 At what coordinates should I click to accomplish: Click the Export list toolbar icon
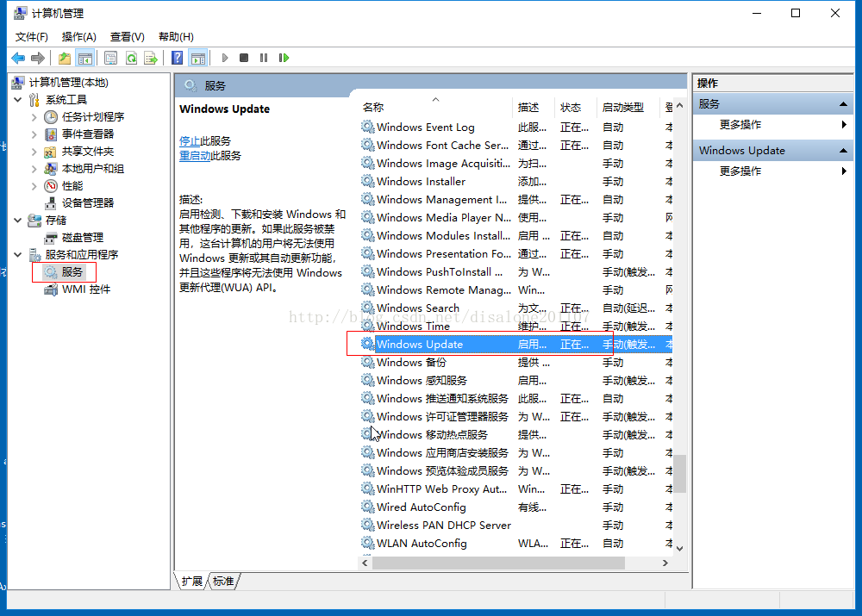click(151, 58)
